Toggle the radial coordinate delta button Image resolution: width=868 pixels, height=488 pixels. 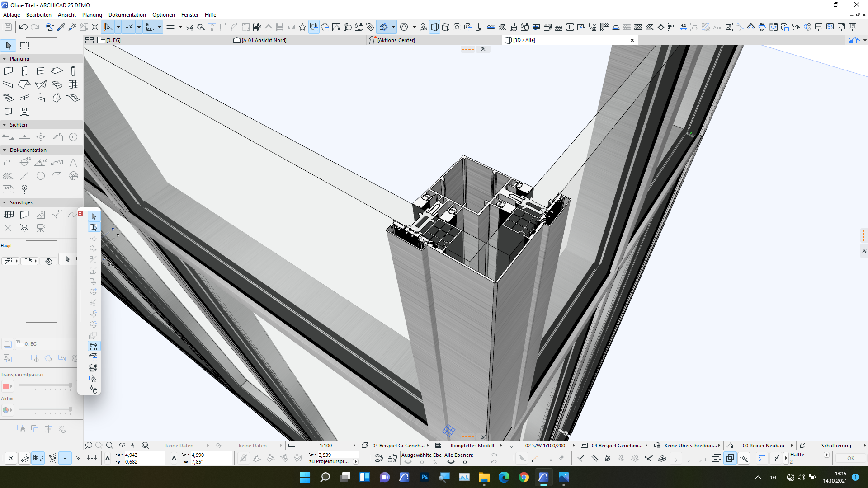174,458
